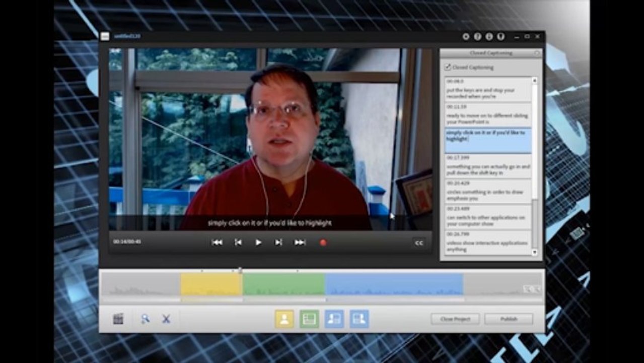Toggle the Closed Captioning checkbox
The width and height of the screenshot is (644, 363).
click(x=448, y=67)
